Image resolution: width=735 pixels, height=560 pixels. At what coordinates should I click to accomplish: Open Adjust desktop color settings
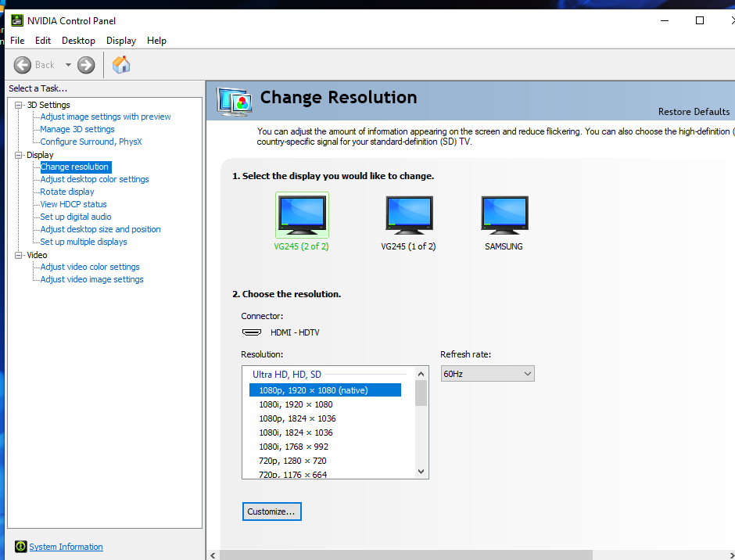(x=95, y=179)
